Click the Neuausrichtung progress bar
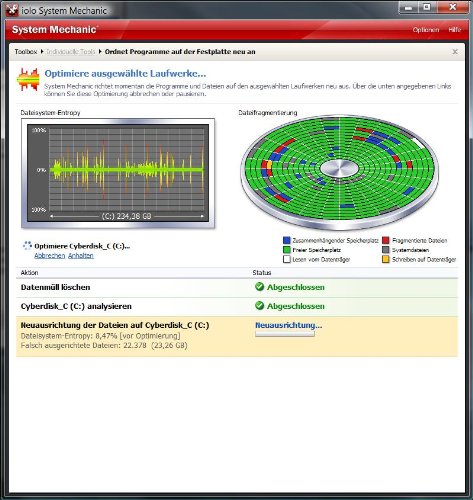The image size is (473, 500). (x=285, y=334)
